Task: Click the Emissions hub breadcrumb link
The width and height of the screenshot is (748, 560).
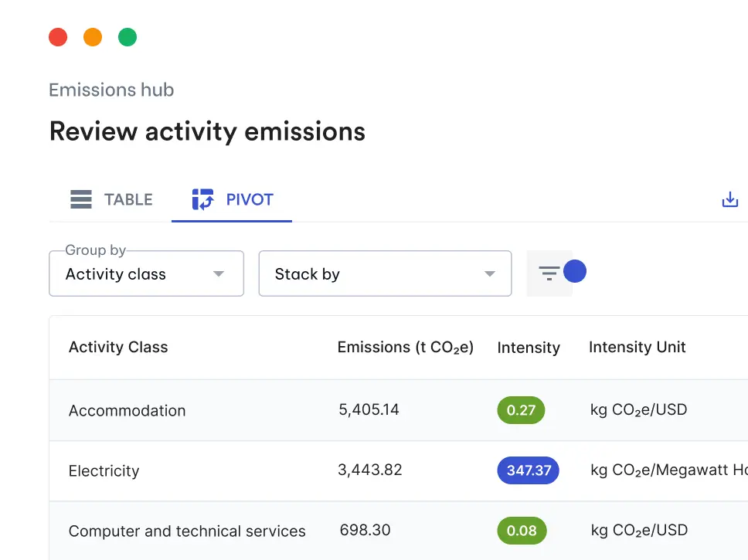Action: (110, 90)
